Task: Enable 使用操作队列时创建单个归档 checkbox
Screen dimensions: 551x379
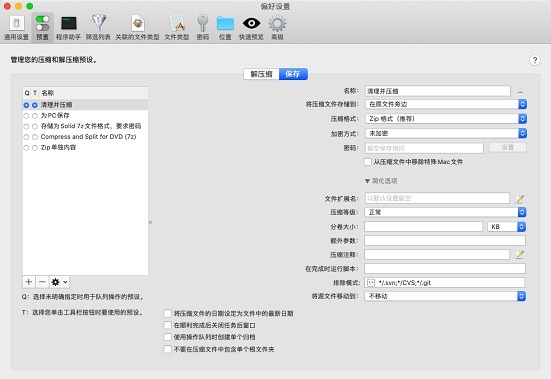Action: click(168, 337)
